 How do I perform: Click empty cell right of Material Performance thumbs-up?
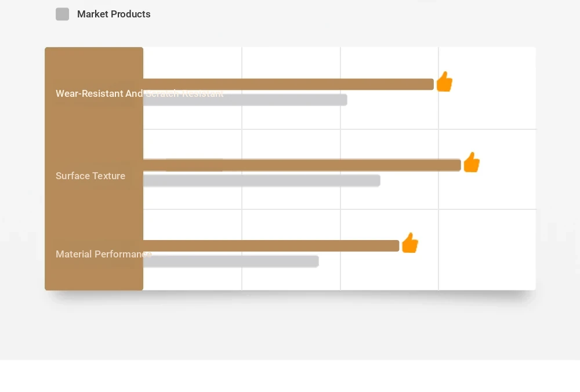click(487, 250)
